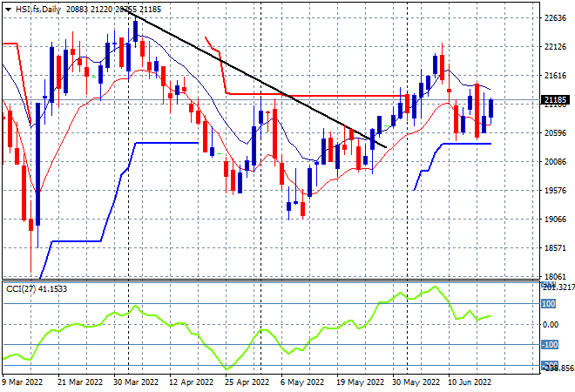Viewport: 575px width, 392px height.
Task: Select the 19 May 2022 date label
Action: point(360,382)
